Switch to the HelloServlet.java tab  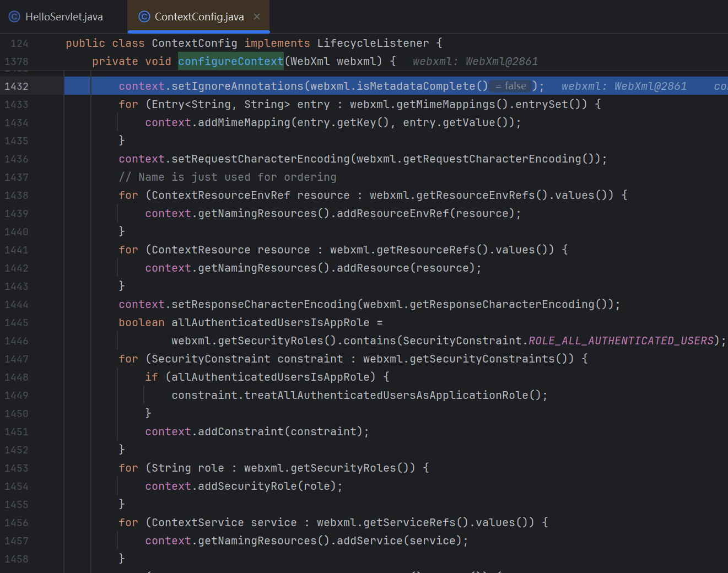click(63, 17)
